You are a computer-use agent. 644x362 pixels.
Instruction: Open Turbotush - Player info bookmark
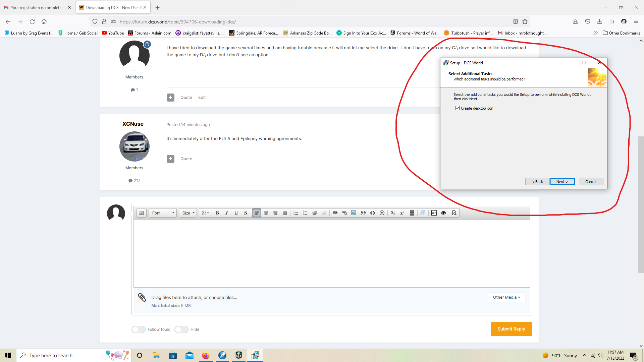[x=468, y=33]
